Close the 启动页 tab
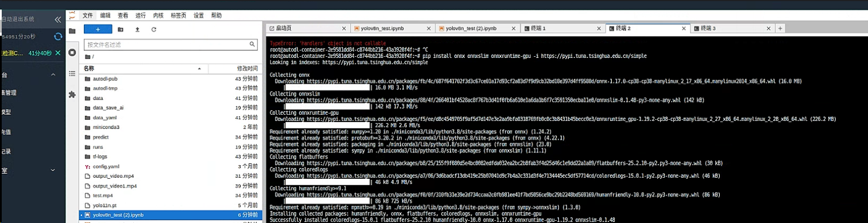This screenshot has width=868, height=223. 344,28
